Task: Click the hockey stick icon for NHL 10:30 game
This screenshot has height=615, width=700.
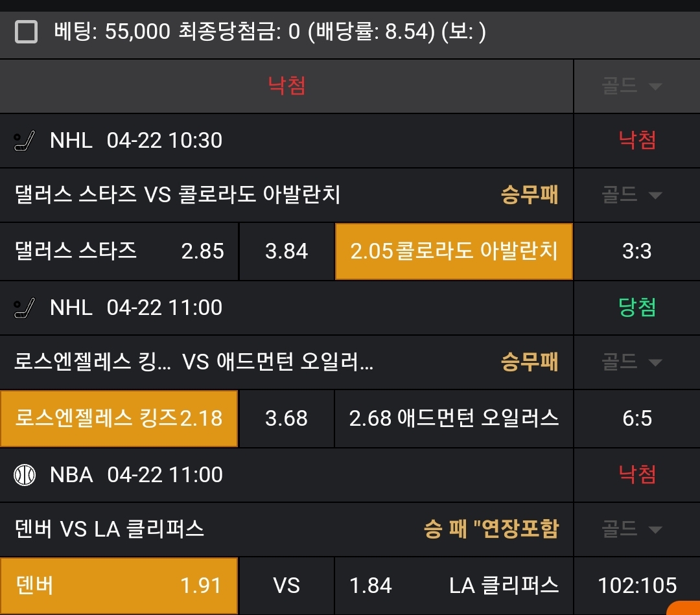Action: click(24, 141)
